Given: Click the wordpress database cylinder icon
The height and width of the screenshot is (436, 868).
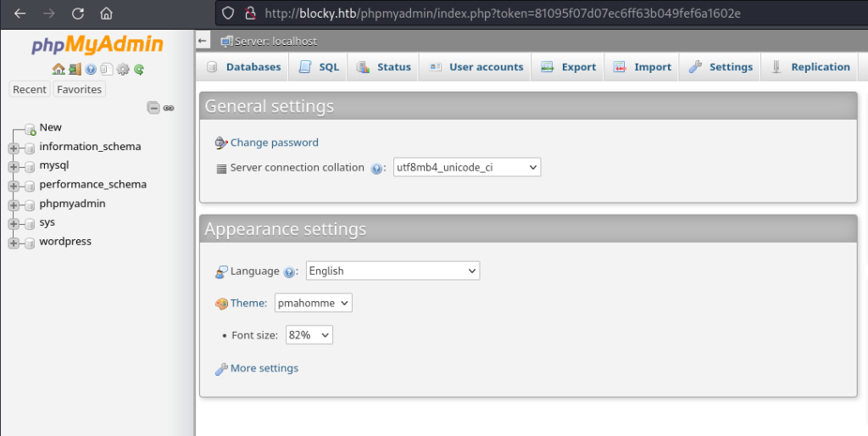Looking at the screenshot, I should tap(30, 243).
